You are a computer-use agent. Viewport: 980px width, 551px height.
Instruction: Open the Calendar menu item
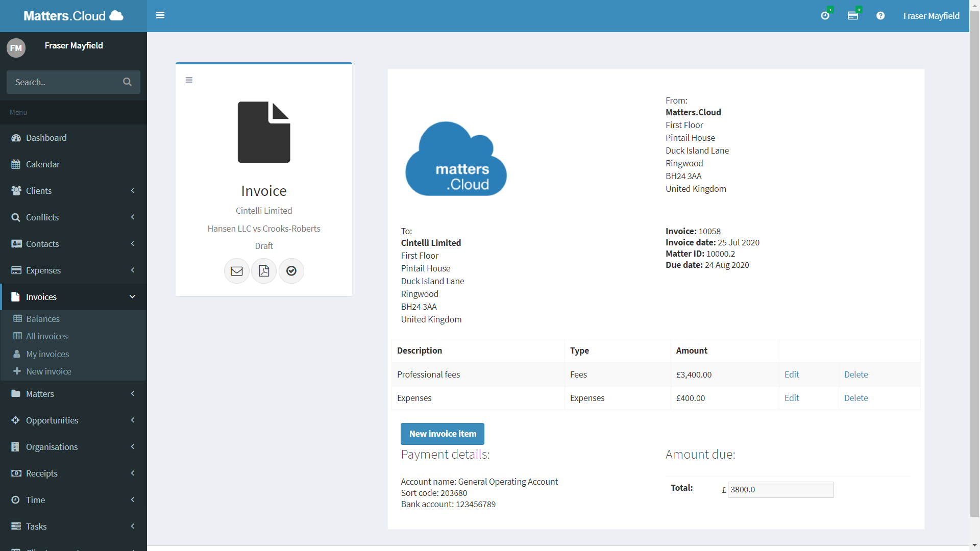[73, 164]
